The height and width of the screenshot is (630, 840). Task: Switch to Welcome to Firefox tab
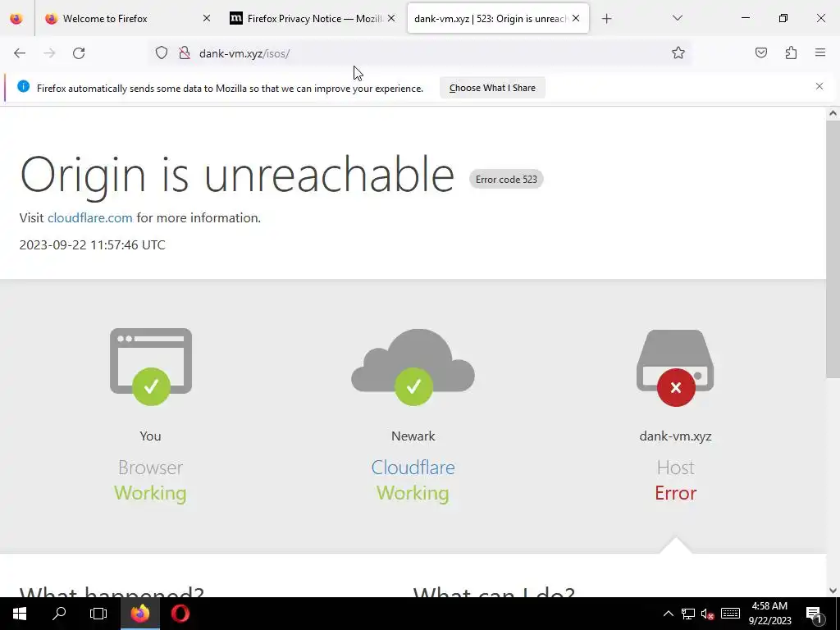127,19
